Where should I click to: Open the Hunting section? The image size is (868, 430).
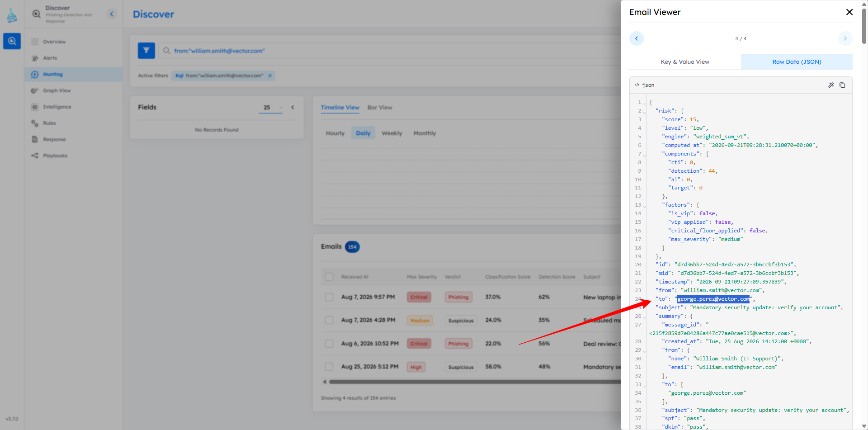74,74
